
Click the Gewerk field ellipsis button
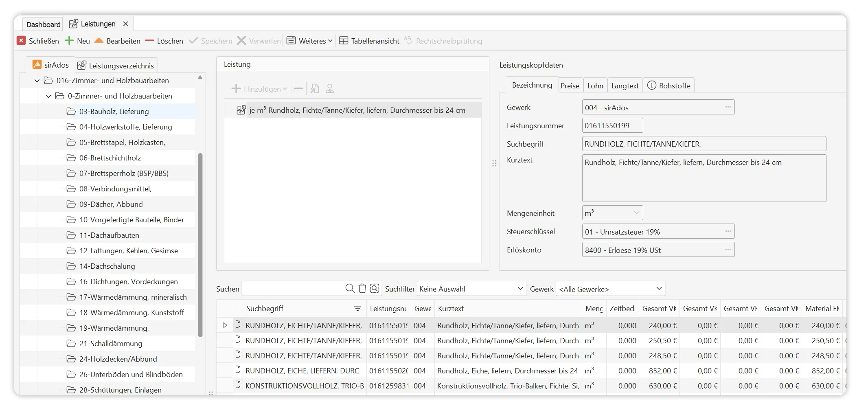pyautogui.click(x=728, y=107)
